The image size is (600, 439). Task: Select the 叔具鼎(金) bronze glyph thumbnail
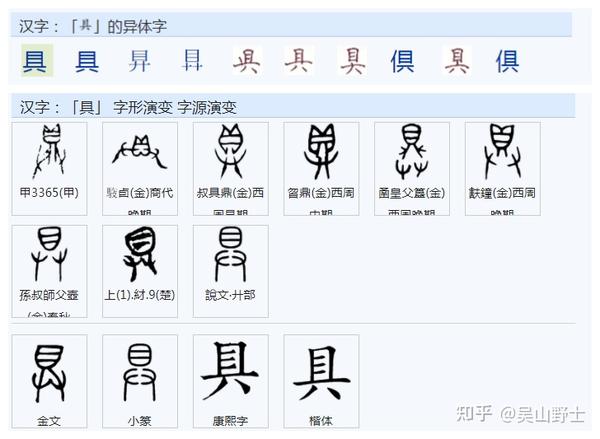(231, 169)
